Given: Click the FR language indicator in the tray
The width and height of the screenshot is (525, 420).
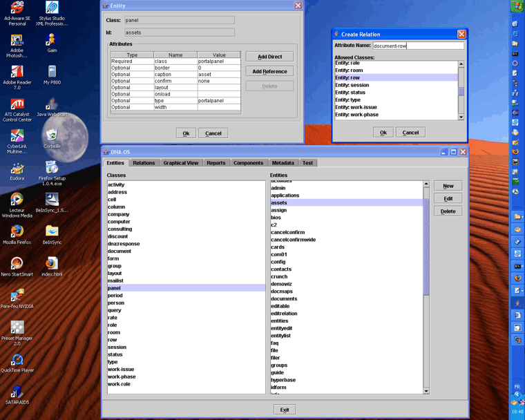Looking at the screenshot, I should click(517, 387).
